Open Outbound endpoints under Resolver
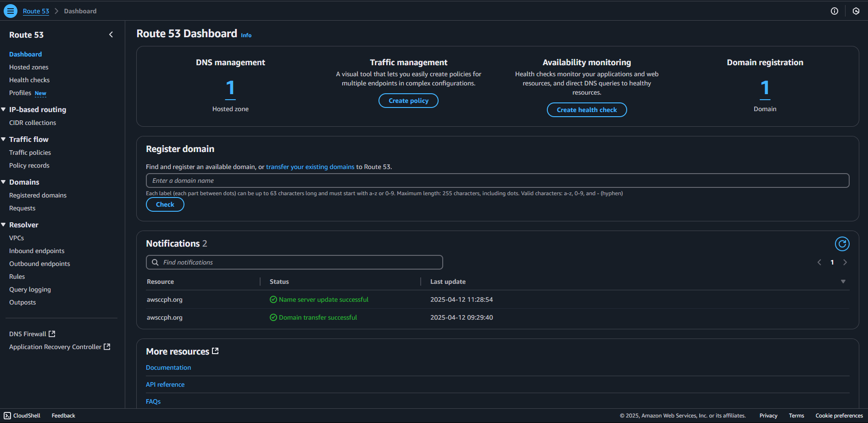868x423 pixels. [x=39, y=264]
